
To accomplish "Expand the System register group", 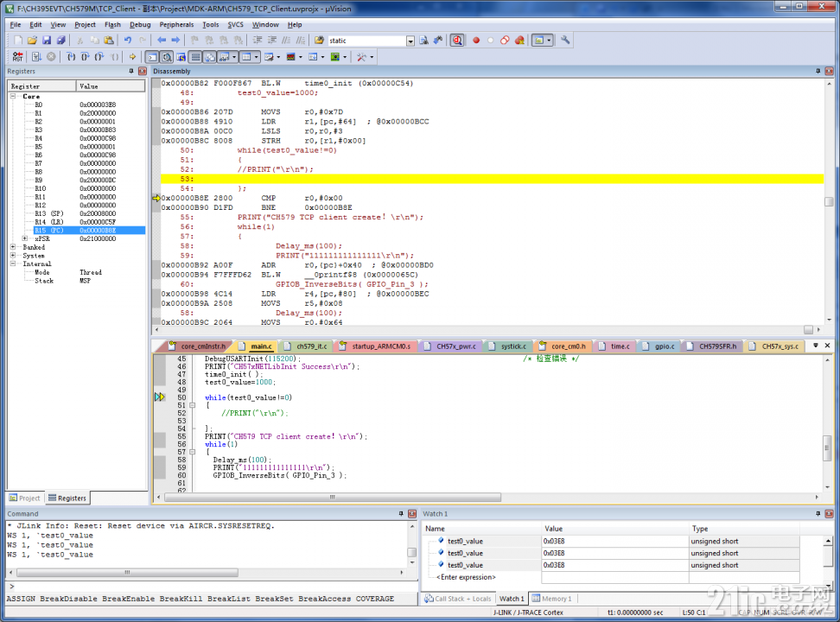I will click(x=13, y=256).
